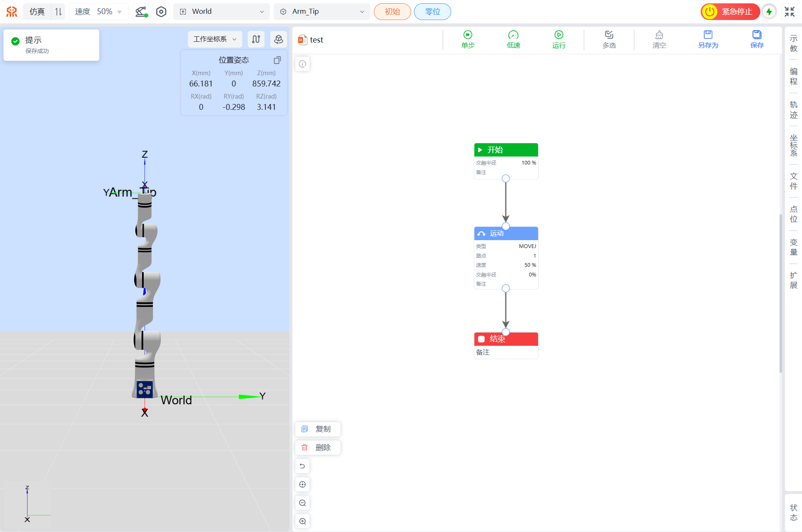Clear the canvas with 清空 icon
The width and height of the screenshot is (802, 532).
pos(659,35)
